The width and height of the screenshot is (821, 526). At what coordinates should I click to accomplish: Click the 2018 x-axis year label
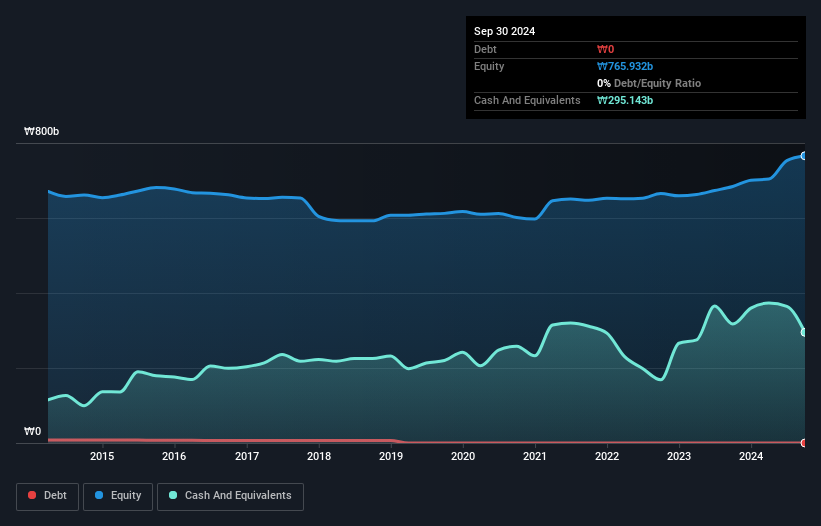(318, 457)
